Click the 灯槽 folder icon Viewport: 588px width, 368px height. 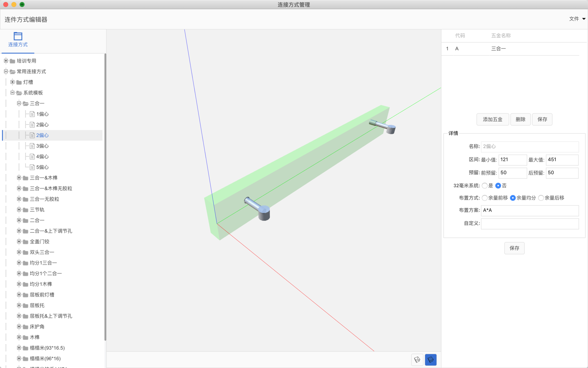(x=19, y=82)
